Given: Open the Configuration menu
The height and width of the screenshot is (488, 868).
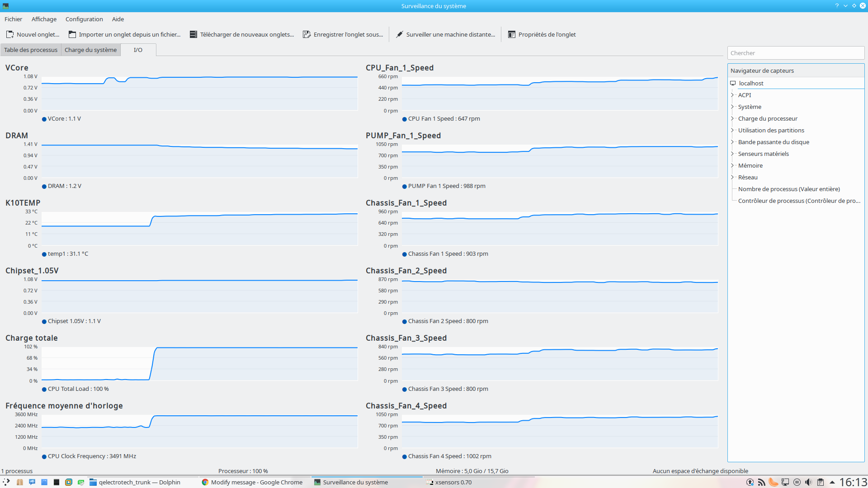Looking at the screenshot, I should point(84,19).
